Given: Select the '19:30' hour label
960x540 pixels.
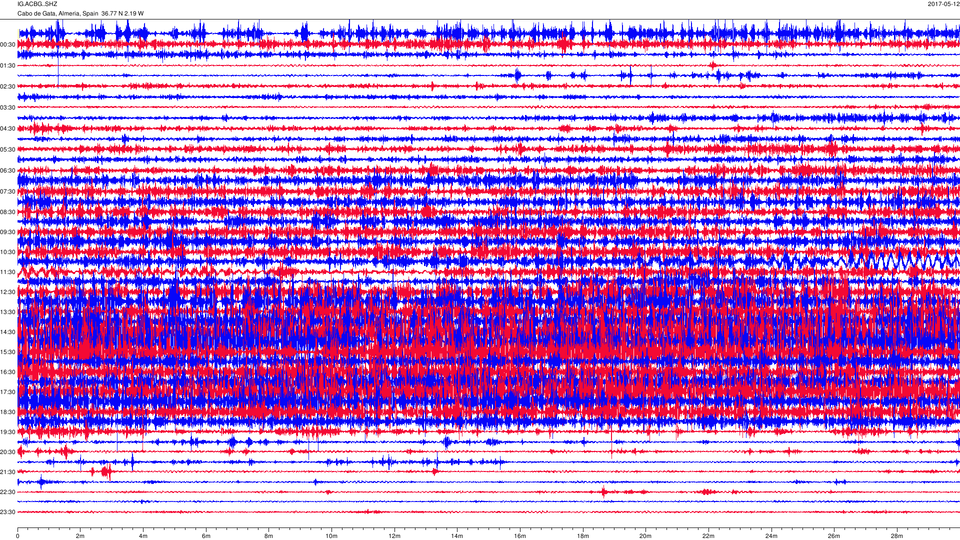Looking at the screenshot, I should click(x=8, y=432).
